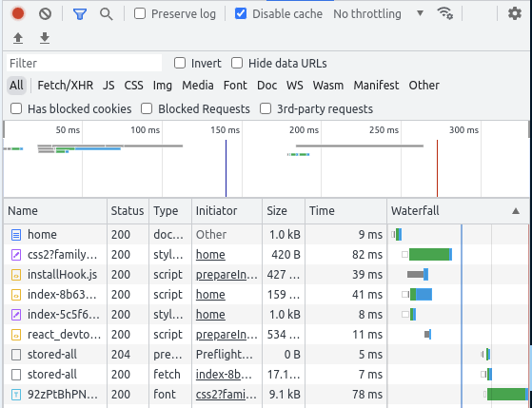532x408 pixels.
Task: Toggle the filter funnel icon
Action: point(80,14)
